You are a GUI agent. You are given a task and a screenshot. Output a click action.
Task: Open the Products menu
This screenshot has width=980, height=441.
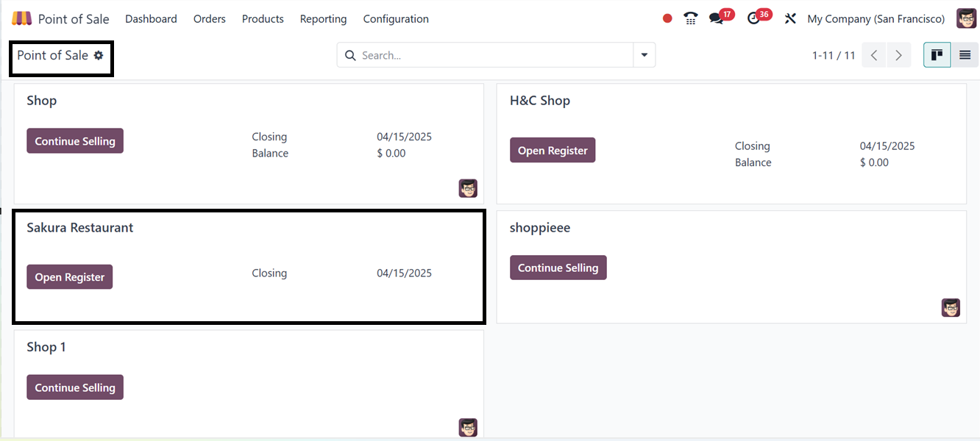(x=263, y=19)
